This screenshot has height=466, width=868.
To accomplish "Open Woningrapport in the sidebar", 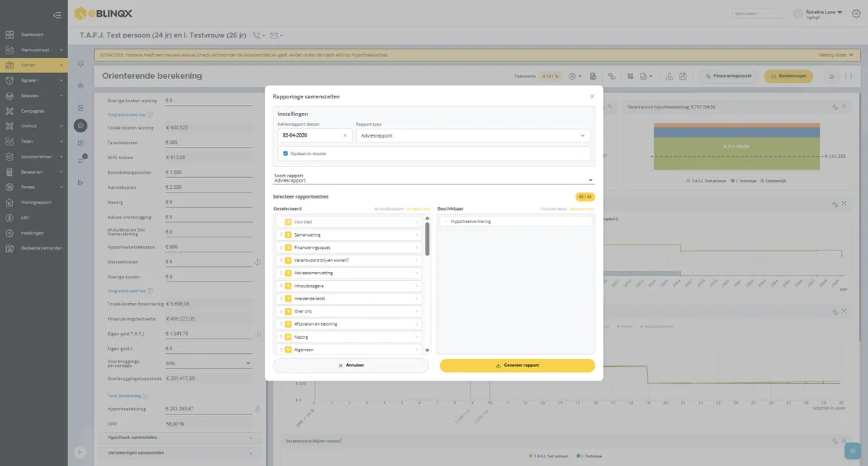I will [33, 203].
